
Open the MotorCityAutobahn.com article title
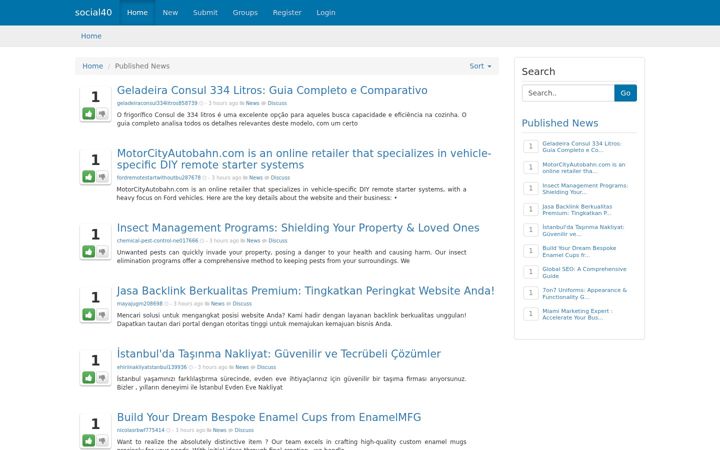[x=304, y=159]
